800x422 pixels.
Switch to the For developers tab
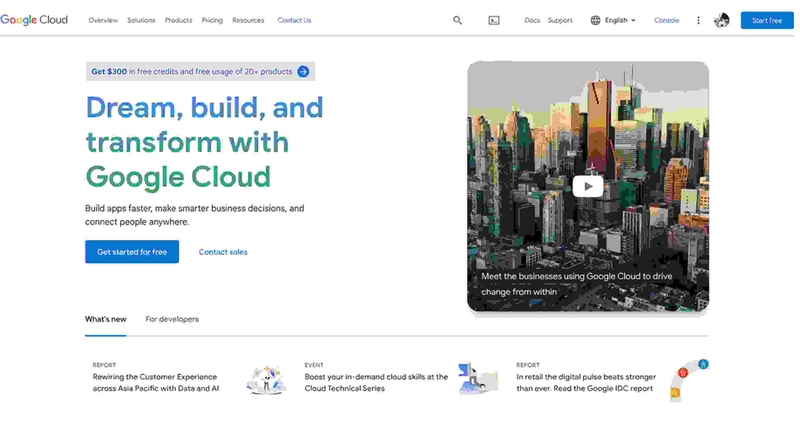click(172, 319)
